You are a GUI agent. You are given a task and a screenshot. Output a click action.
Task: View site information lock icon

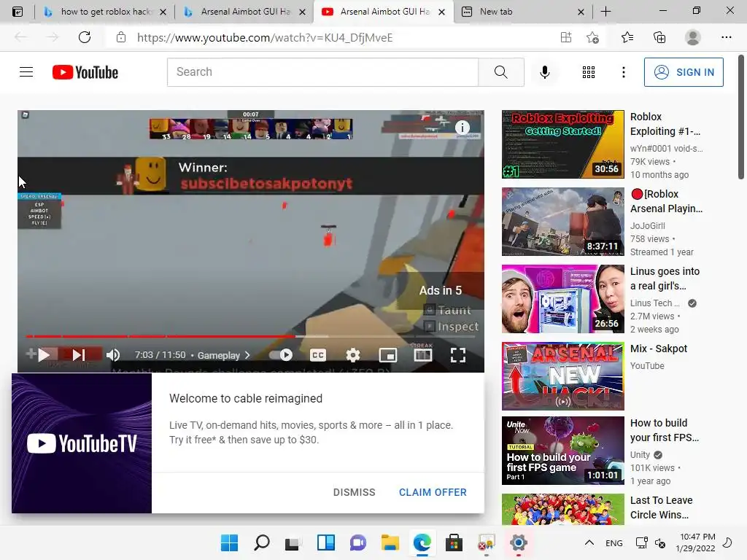[x=121, y=37]
